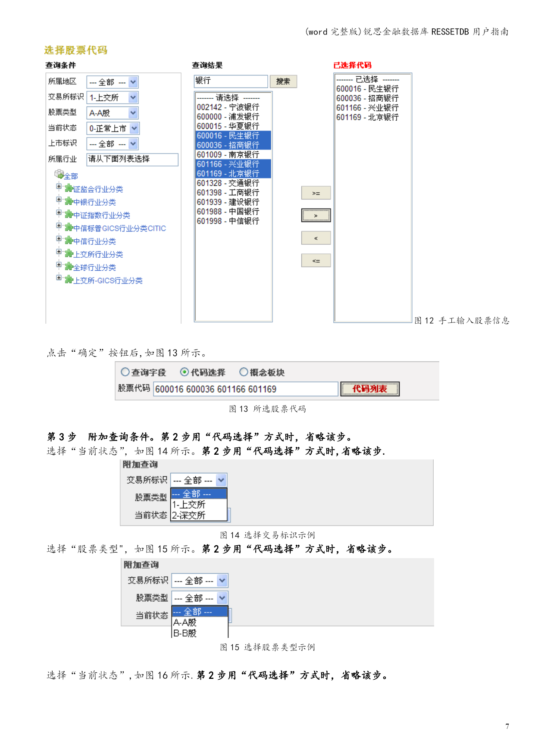Select the 查询字段 radio button
Viewport: 535px width, 756px height.
pos(125,372)
